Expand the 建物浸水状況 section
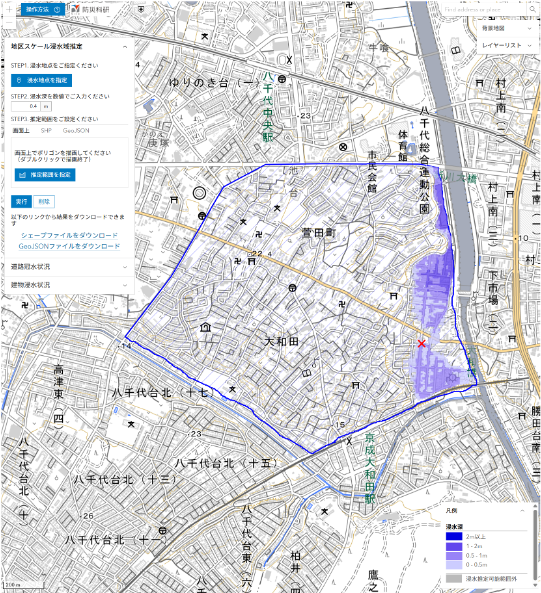Screen dimensions: 541x593 69,285
